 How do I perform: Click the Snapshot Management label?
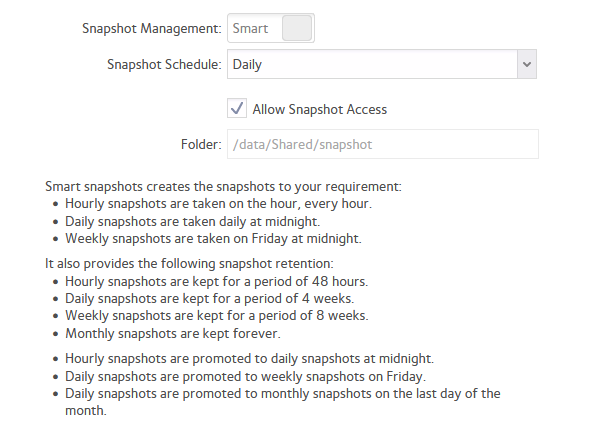click(x=152, y=29)
